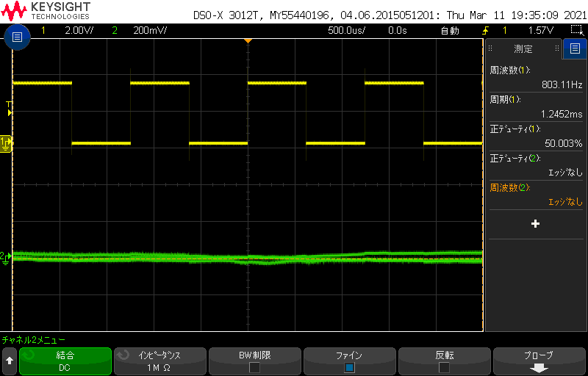Select the 測定 panel header tab
Screen dimensions: 588x376
[523, 49]
